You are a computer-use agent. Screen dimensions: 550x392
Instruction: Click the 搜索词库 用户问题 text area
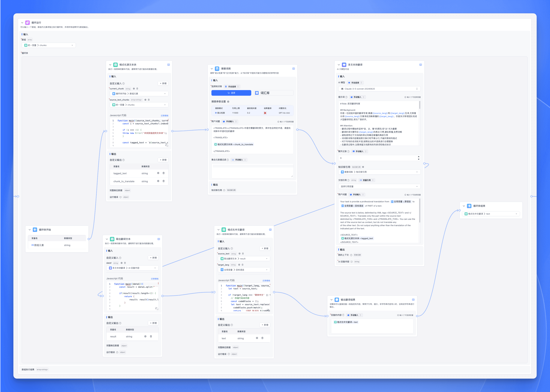pyautogui.click(x=252, y=140)
